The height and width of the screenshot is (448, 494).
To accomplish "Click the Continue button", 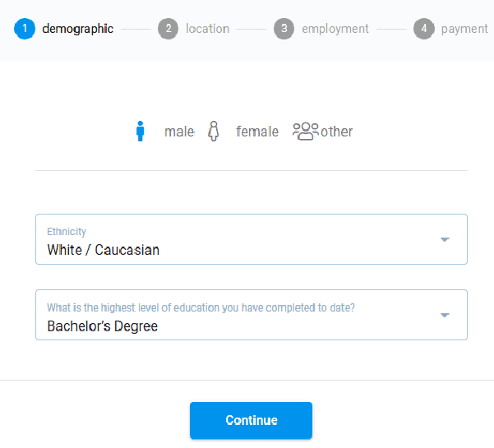I will click(x=251, y=420).
